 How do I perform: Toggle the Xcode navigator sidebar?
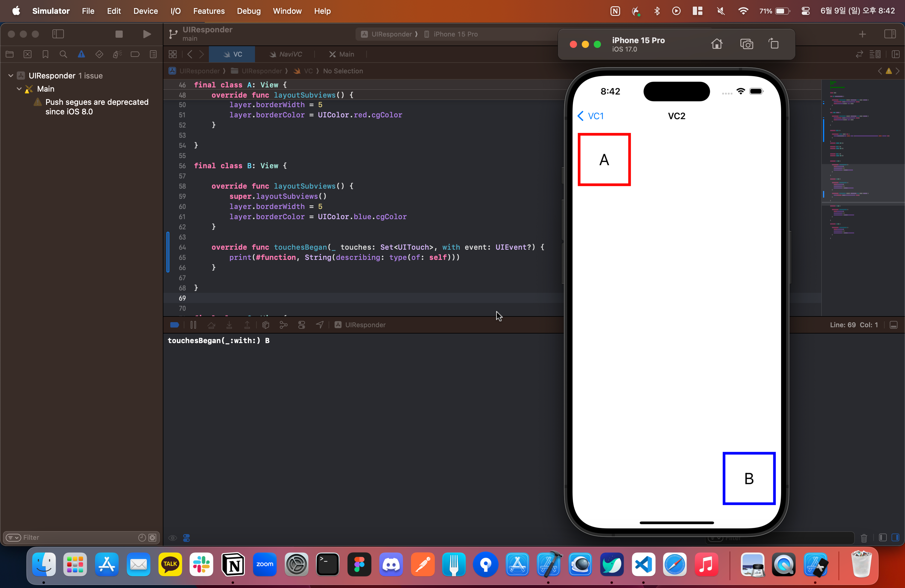tap(58, 34)
